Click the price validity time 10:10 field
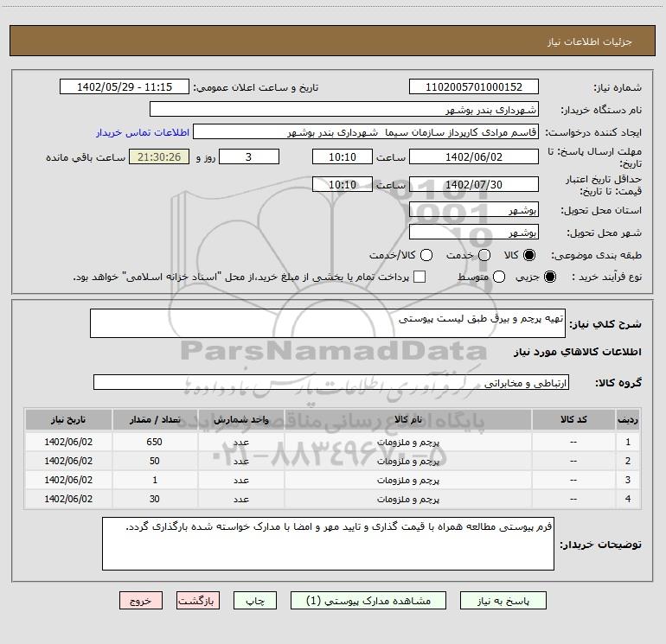666x644 pixels. [x=343, y=185]
